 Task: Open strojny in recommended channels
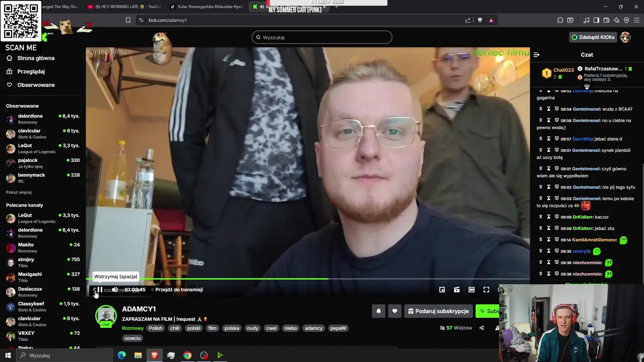(x=43, y=262)
